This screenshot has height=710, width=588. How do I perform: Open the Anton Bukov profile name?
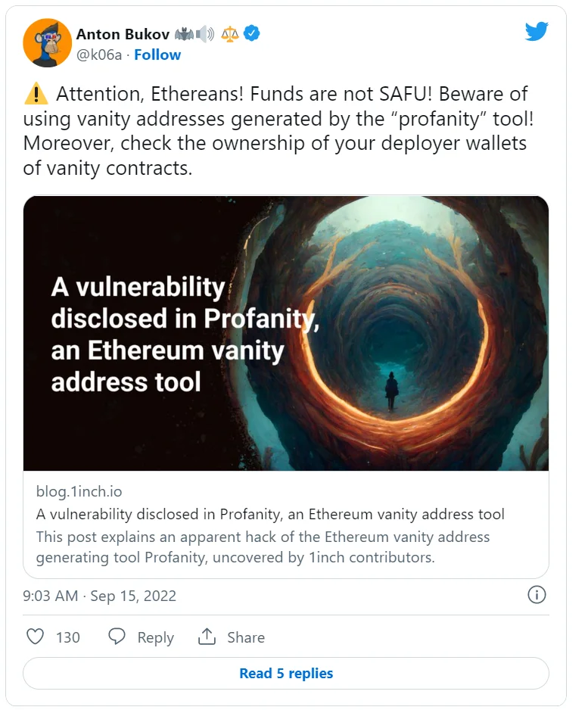click(123, 33)
